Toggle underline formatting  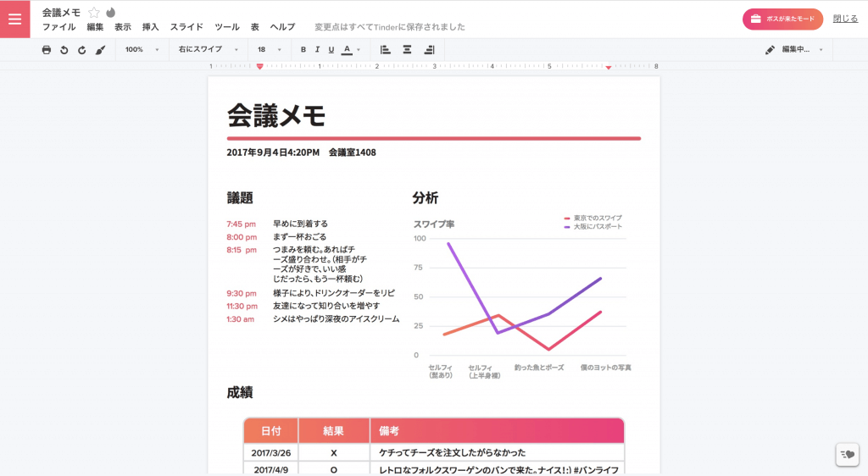pyautogui.click(x=331, y=50)
